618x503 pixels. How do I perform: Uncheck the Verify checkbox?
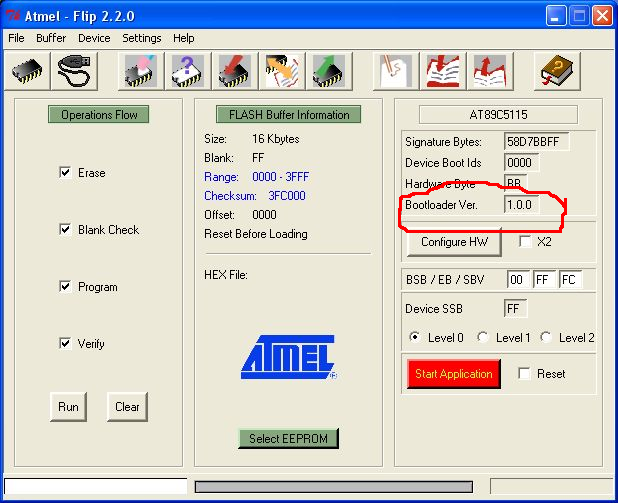[x=65, y=343]
